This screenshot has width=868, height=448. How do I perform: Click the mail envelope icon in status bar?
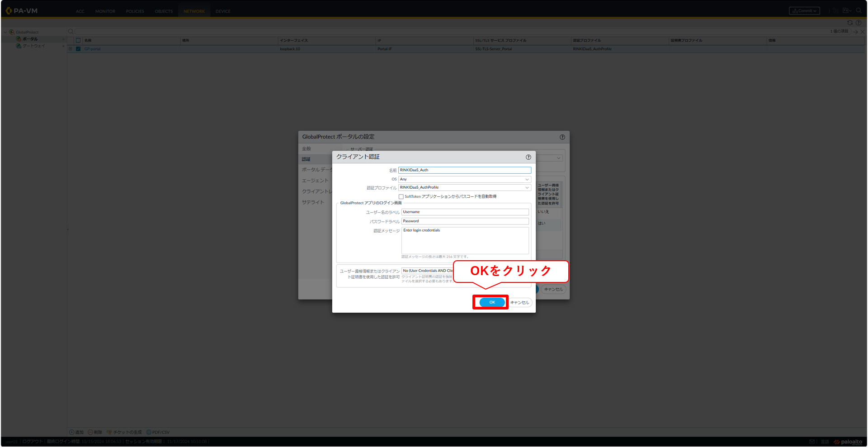click(x=812, y=442)
